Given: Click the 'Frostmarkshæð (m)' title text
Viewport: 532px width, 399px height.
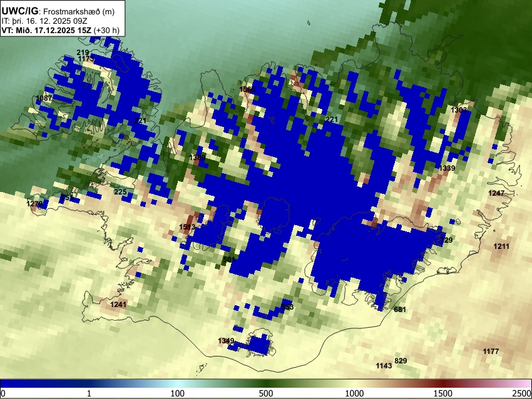Looking at the screenshot, I should [79, 11].
